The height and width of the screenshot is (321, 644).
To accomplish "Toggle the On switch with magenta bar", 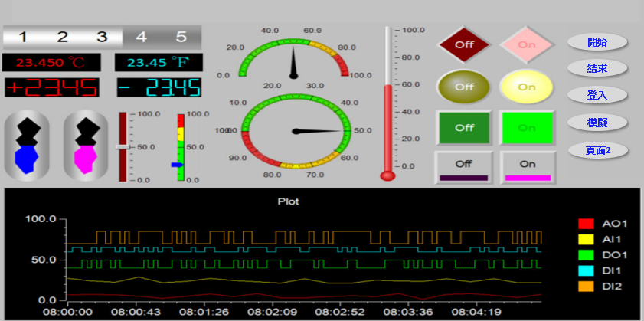I will point(527,167).
